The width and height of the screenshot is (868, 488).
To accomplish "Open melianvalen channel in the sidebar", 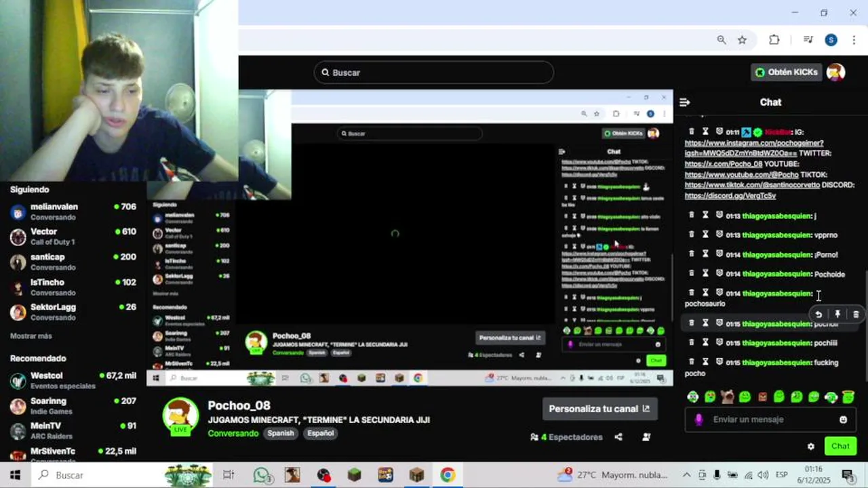I will [73, 211].
